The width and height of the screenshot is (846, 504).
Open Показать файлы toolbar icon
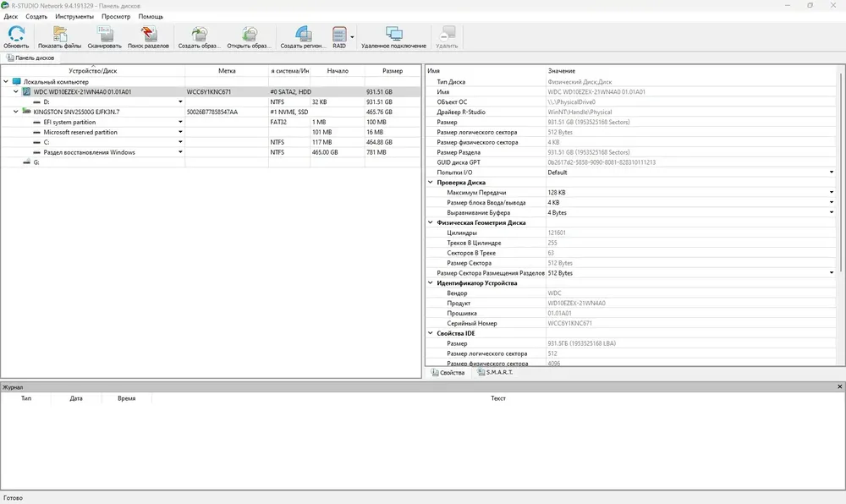59,34
